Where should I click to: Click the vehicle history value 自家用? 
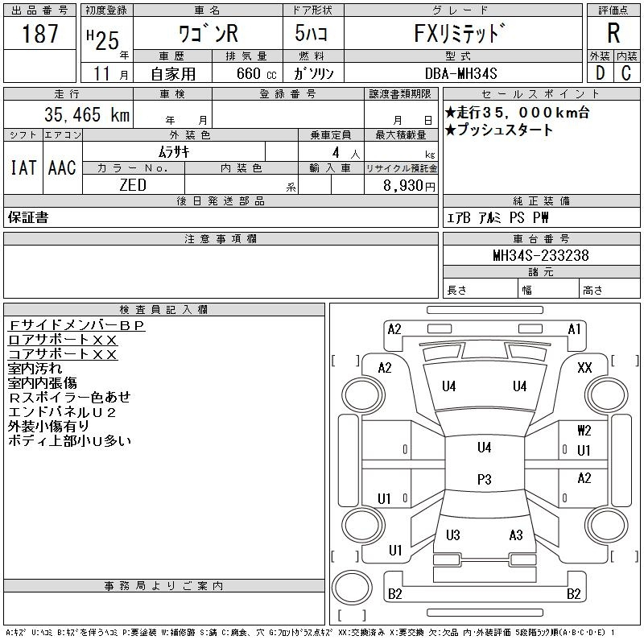(x=173, y=74)
